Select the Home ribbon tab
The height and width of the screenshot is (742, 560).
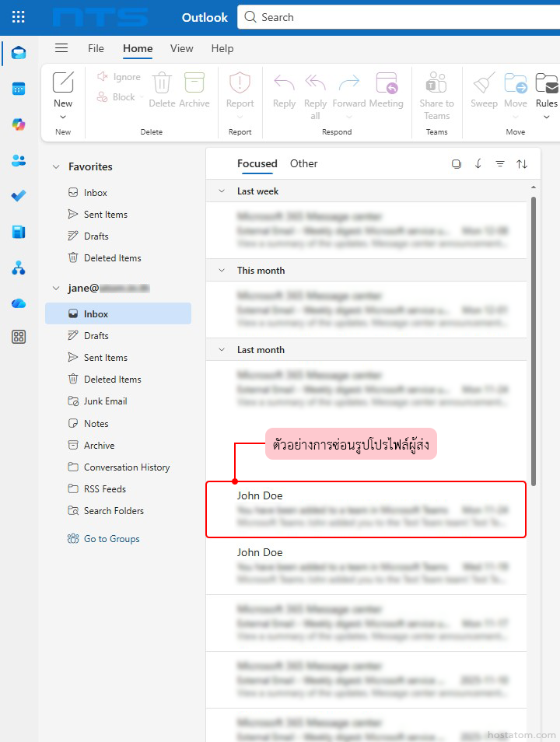coord(138,48)
